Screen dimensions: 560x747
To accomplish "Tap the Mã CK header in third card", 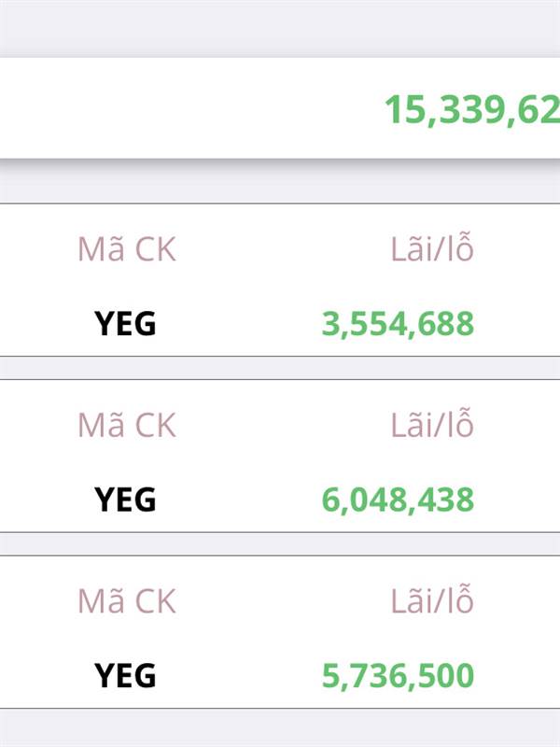I will pos(126,601).
